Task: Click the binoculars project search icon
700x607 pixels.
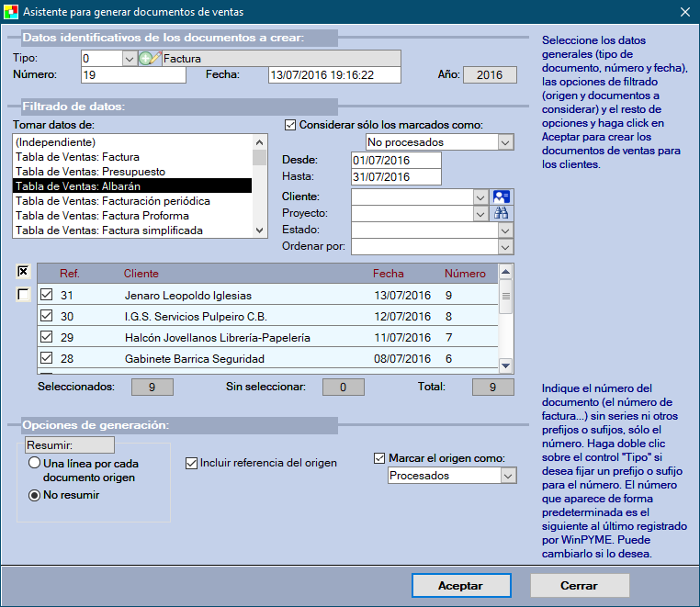Action: click(x=502, y=213)
